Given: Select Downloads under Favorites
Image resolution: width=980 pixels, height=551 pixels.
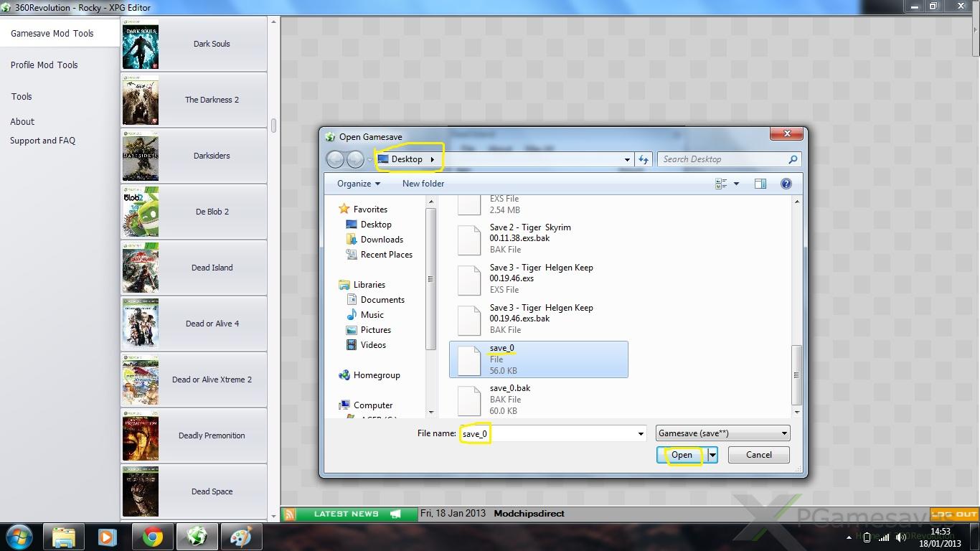Looking at the screenshot, I should tap(381, 240).
